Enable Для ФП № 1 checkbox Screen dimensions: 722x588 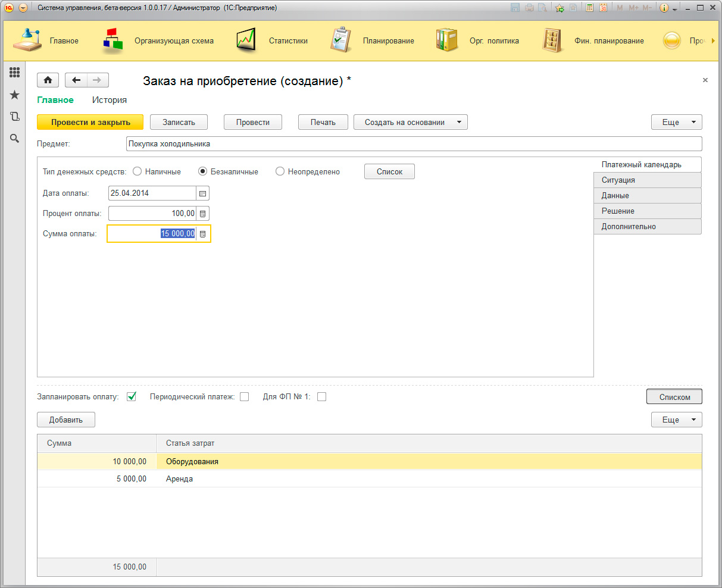point(321,396)
